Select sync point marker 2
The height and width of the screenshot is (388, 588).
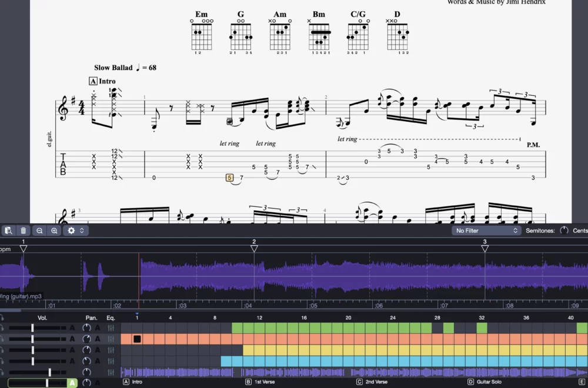click(x=254, y=249)
